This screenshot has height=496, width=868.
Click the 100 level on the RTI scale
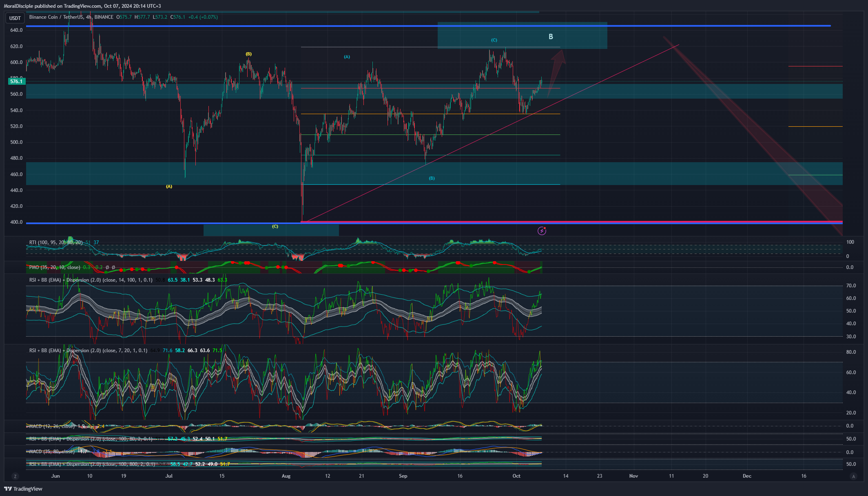point(850,242)
